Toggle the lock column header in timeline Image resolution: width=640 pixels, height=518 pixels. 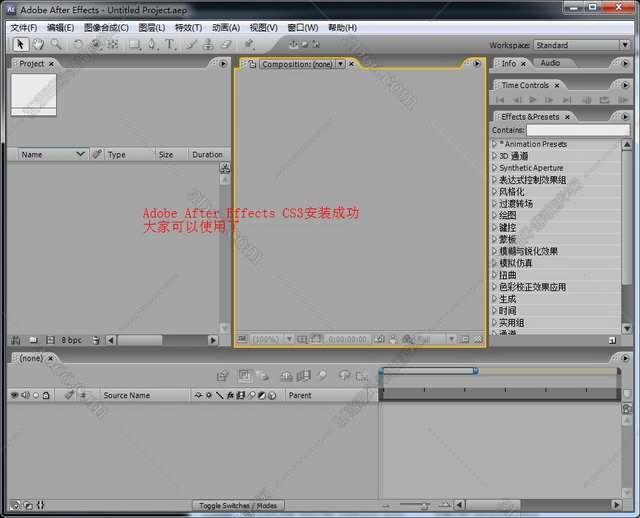point(46,395)
